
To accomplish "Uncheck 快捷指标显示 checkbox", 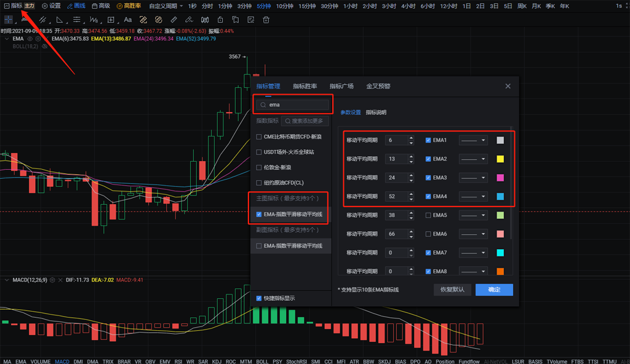I will tap(259, 298).
